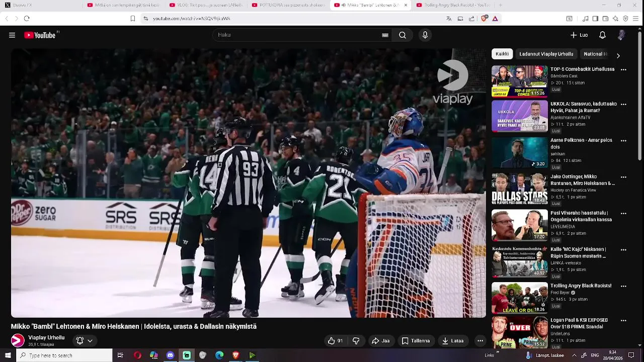Open Discord from the taskbar
The image size is (644, 362).
(170, 355)
